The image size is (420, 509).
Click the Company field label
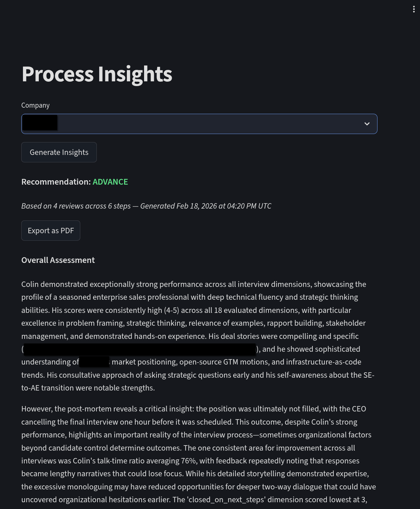(35, 105)
